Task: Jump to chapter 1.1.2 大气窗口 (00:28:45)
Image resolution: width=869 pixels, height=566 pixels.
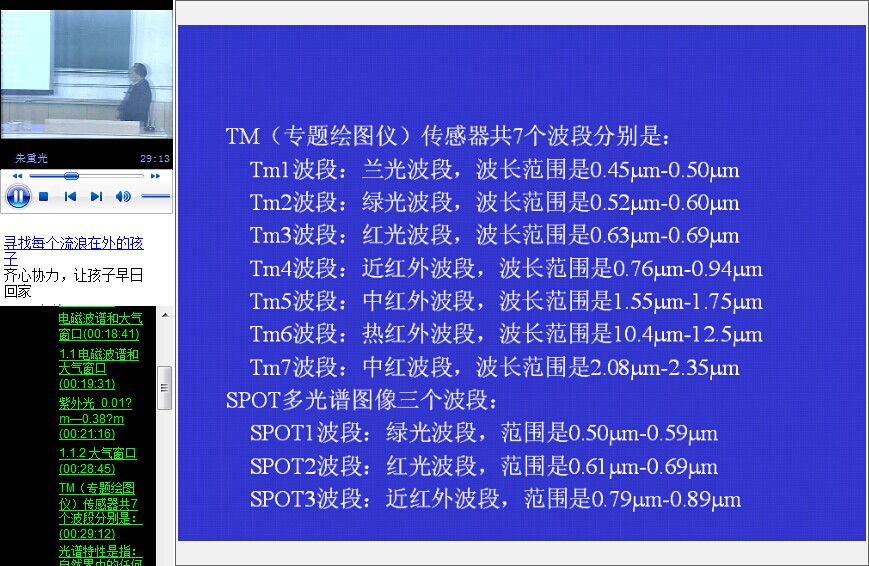Action: 98,461
